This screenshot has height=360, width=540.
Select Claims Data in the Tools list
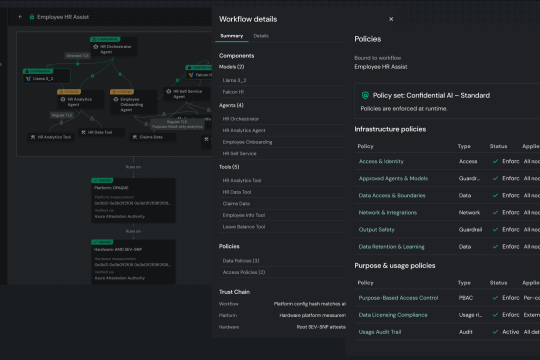[282, 204]
